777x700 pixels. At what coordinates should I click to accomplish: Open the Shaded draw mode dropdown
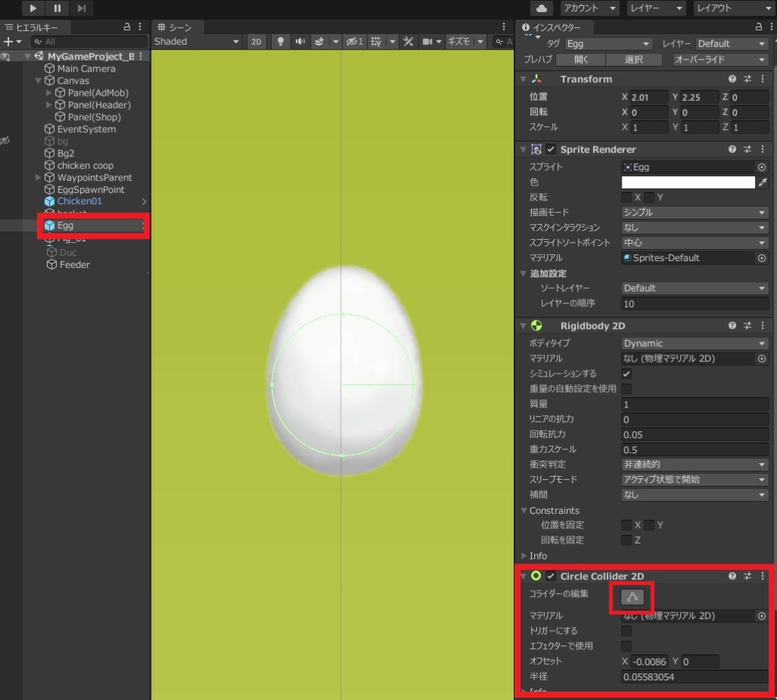(197, 42)
